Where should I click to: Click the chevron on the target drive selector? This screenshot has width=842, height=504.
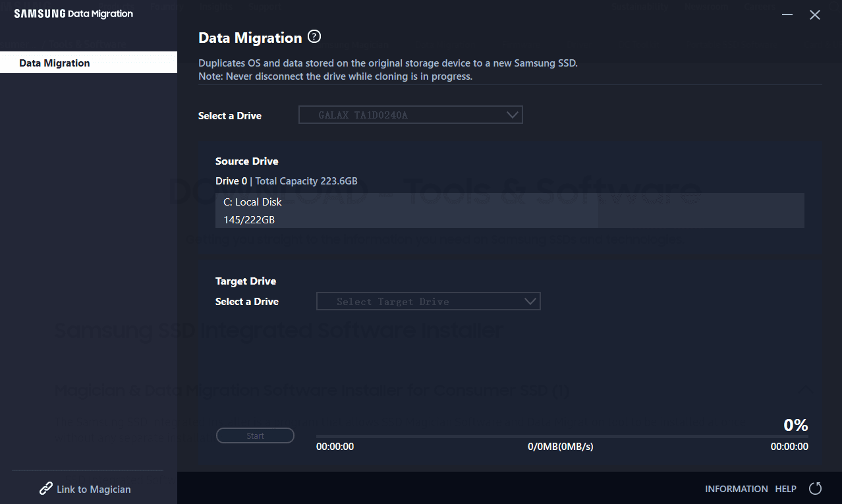(530, 301)
